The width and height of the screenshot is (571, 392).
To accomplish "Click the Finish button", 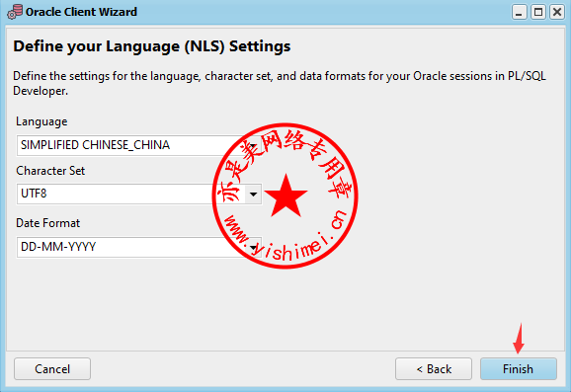I will coord(519,368).
